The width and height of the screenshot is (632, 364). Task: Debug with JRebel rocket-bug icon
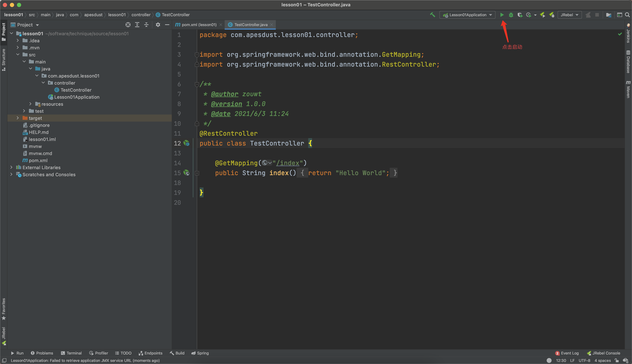[x=551, y=15]
